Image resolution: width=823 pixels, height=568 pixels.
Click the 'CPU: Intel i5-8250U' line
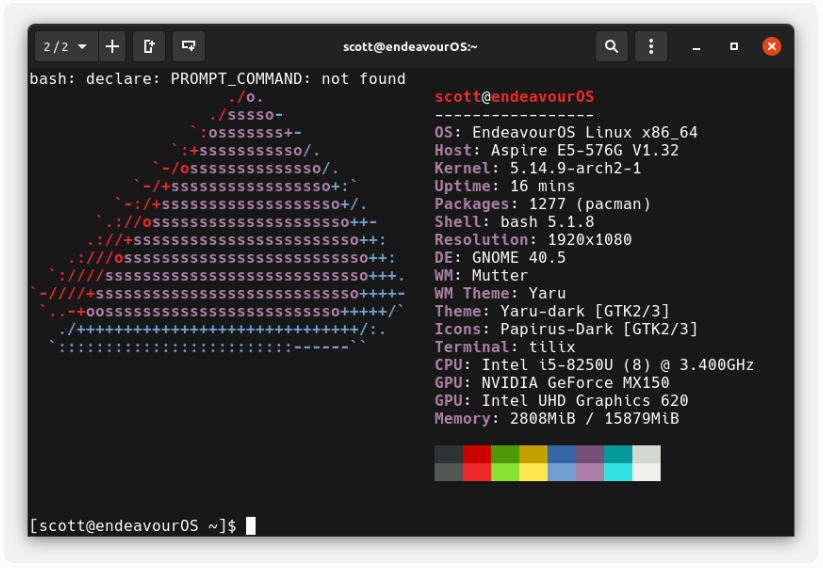pyautogui.click(x=594, y=364)
